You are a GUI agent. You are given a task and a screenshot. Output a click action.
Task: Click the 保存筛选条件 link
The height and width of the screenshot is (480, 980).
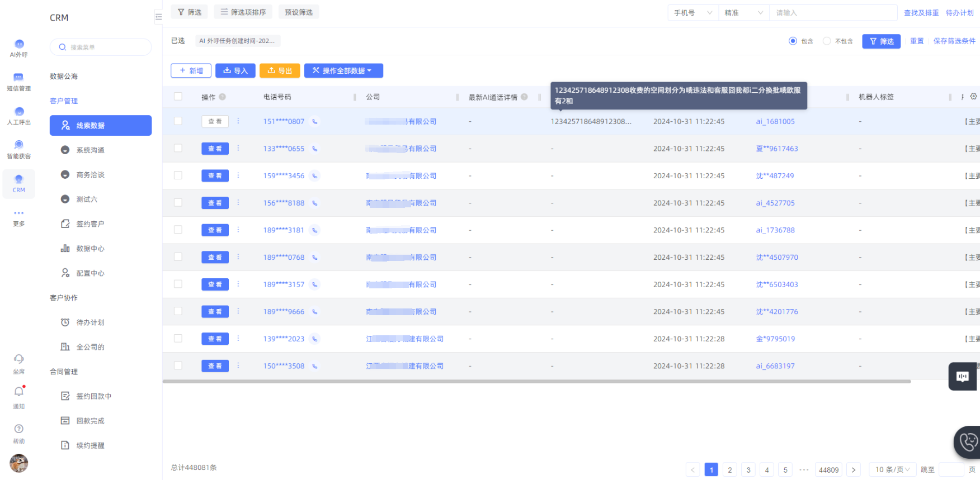[954, 41]
